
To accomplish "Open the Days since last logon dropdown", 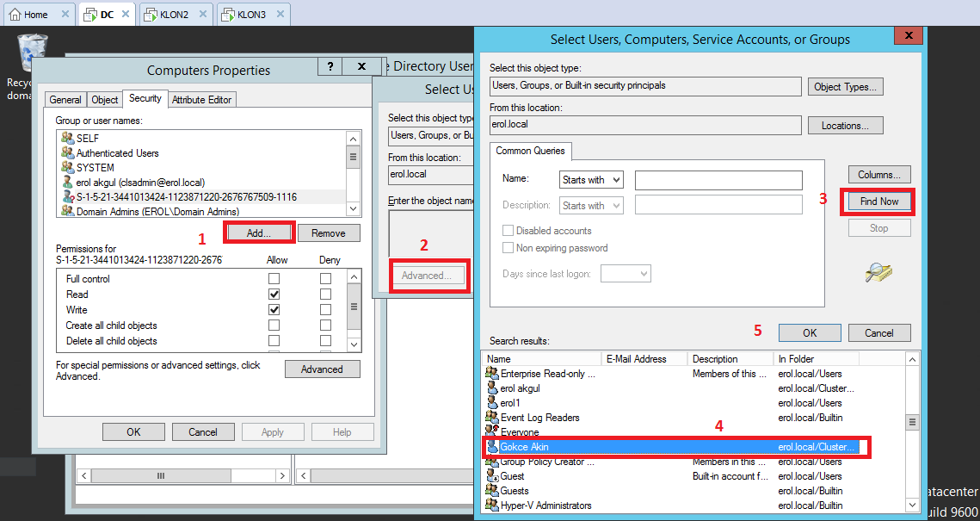I will pos(626,274).
